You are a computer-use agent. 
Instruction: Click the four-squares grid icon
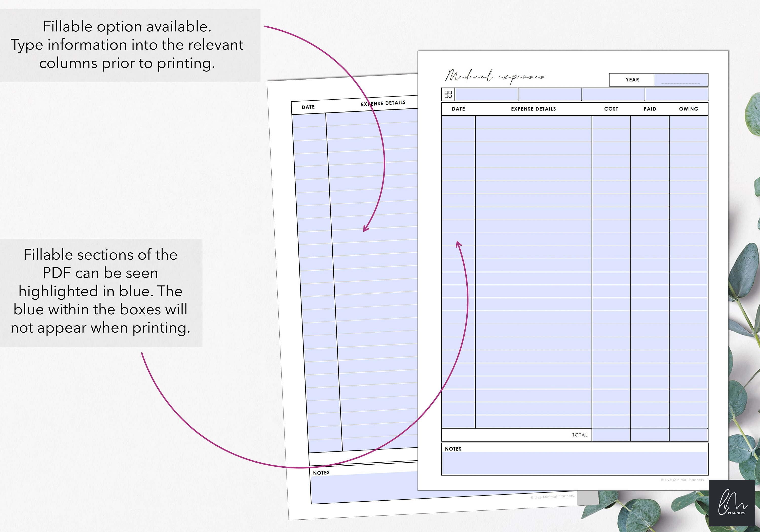[x=448, y=95]
